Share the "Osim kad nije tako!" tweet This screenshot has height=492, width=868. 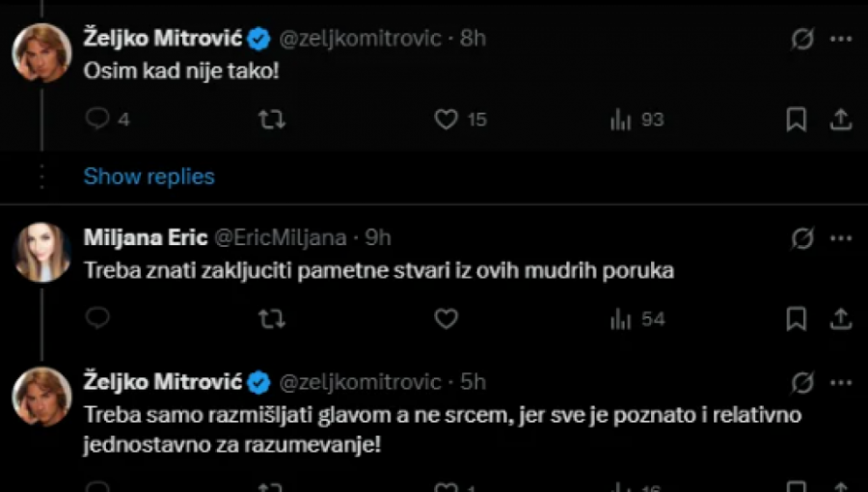tap(840, 120)
